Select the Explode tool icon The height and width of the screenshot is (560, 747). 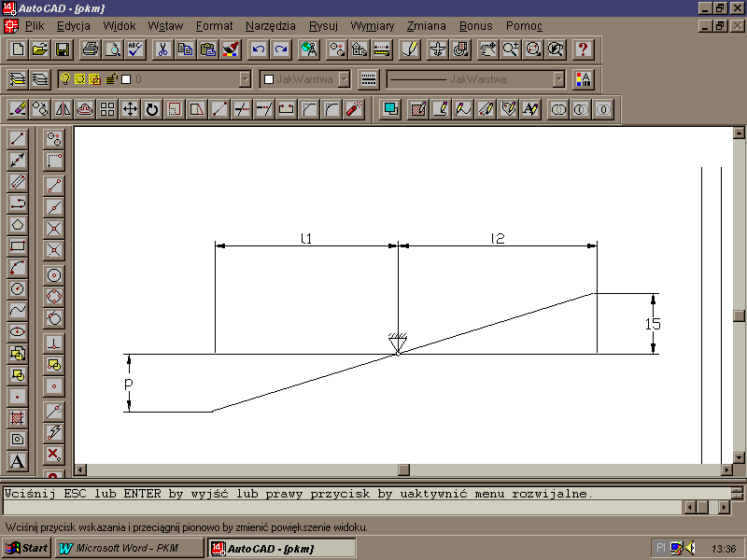(354, 109)
